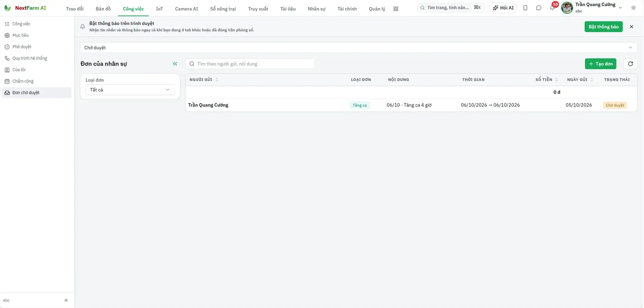Click the 05/10/2026 sent date cell
This screenshot has height=308, width=644.
[x=579, y=105]
